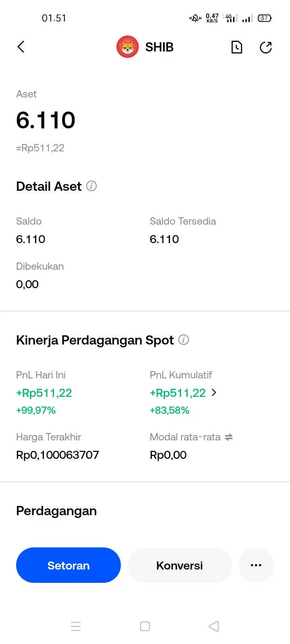Viewport: 290px width, 644px height.
Task: Tap the share icon at top right
Action: click(266, 47)
